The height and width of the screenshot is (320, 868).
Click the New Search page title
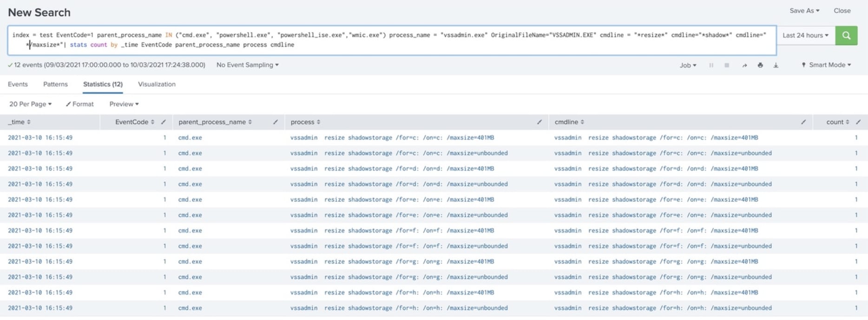39,12
